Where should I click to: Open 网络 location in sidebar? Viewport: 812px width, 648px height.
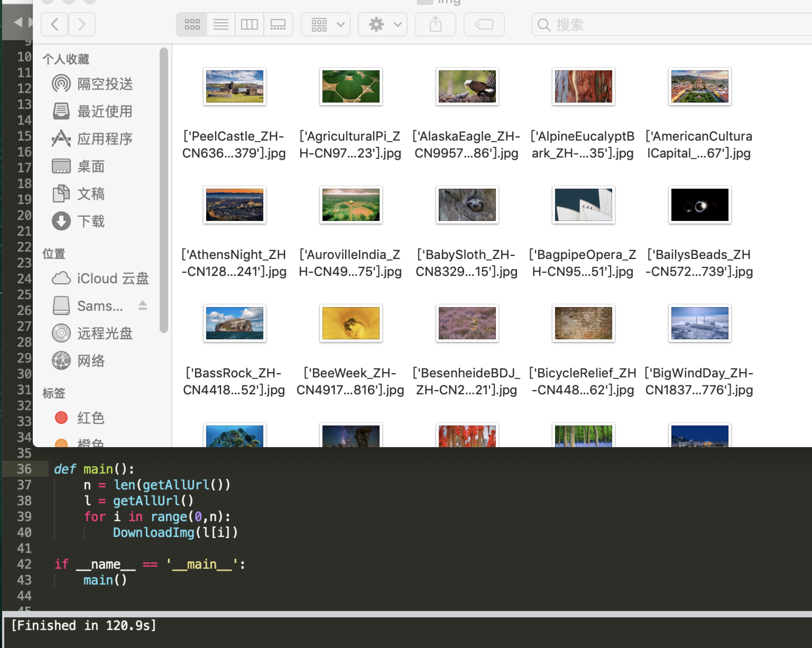pos(90,361)
